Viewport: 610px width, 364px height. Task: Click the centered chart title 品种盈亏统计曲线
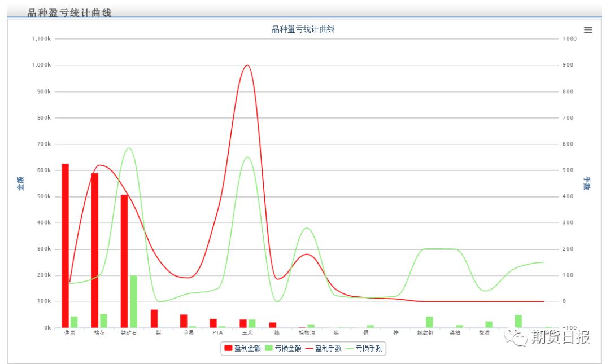[x=303, y=29]
